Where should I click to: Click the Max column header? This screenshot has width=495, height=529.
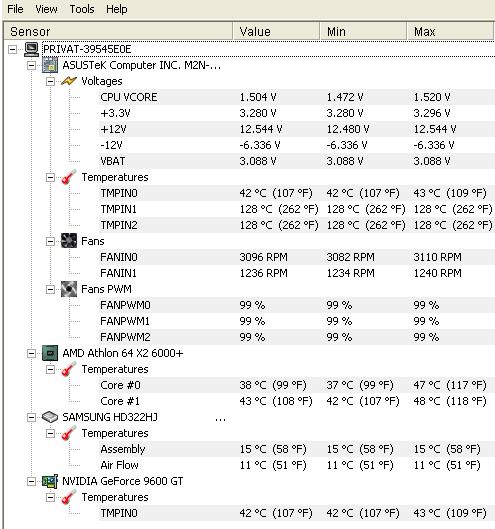[x=450, y=31]
